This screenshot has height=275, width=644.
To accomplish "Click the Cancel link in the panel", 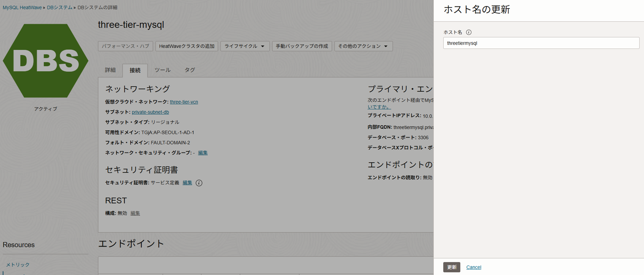I will point(474,267).
